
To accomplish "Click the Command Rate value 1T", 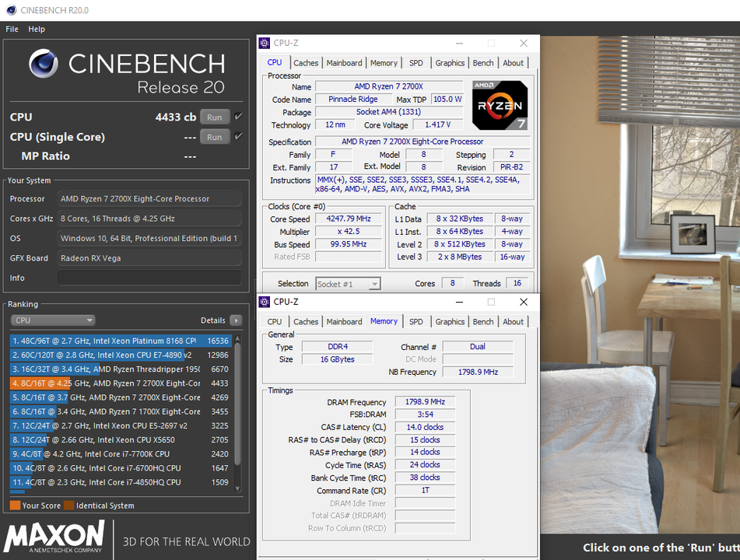I will pyautogui.click(x=425, y=490).
